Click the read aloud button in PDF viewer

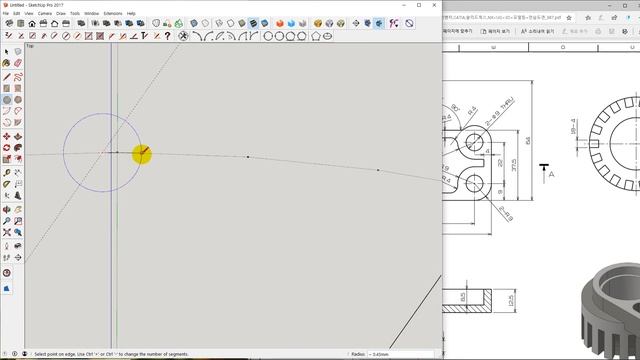538,31
